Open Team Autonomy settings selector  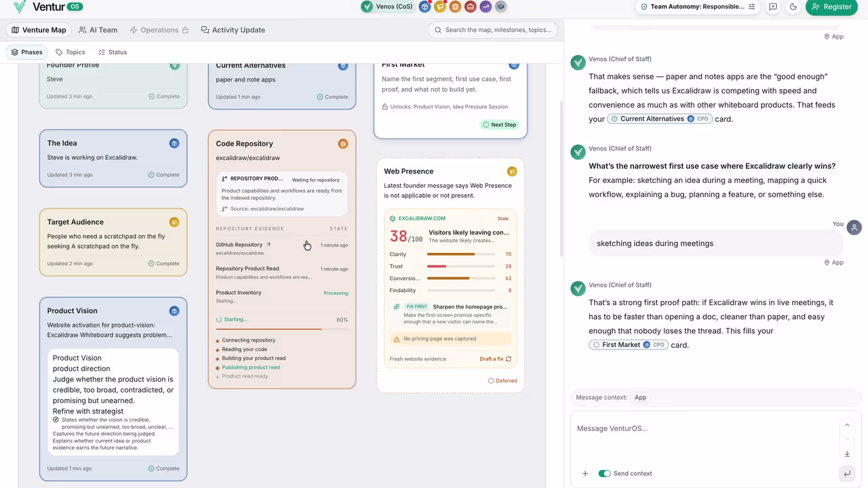(x=698, y=7)
